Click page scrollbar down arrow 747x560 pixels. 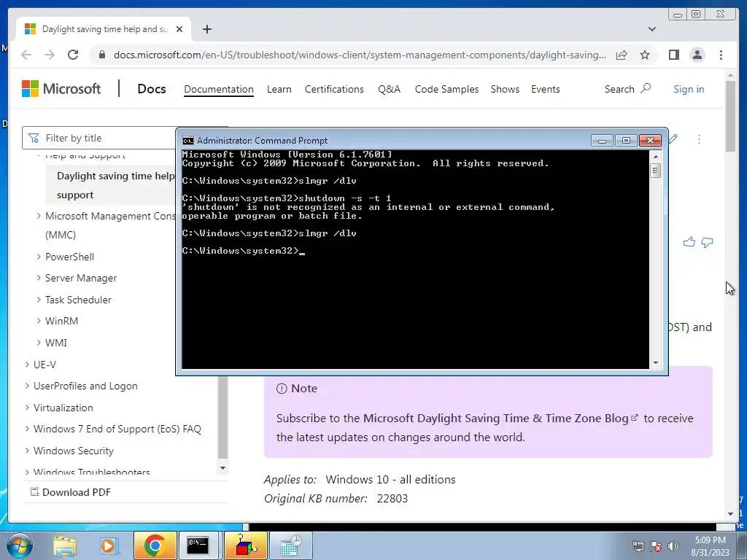pyautogui.click(x=730, y=514)
